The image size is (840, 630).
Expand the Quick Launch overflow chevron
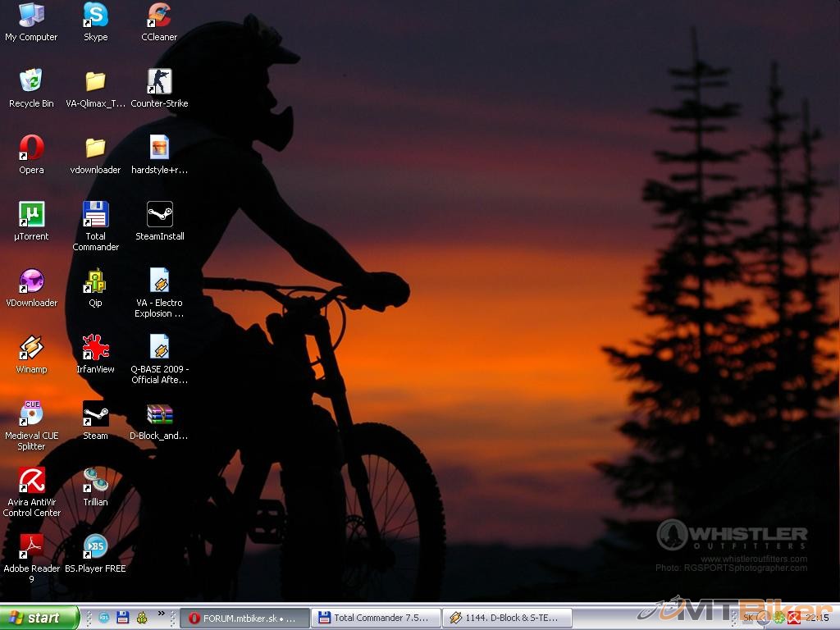pyautogui.click(x=162, y=613)
